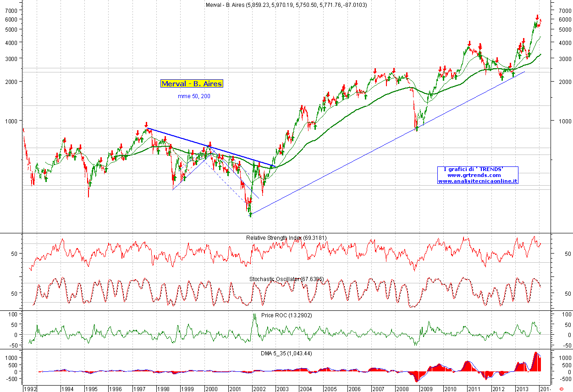Click the 1997 year label on time axis
Image resolution: width=573 pixels, height=392 pixels.
[x=139, y=389]
